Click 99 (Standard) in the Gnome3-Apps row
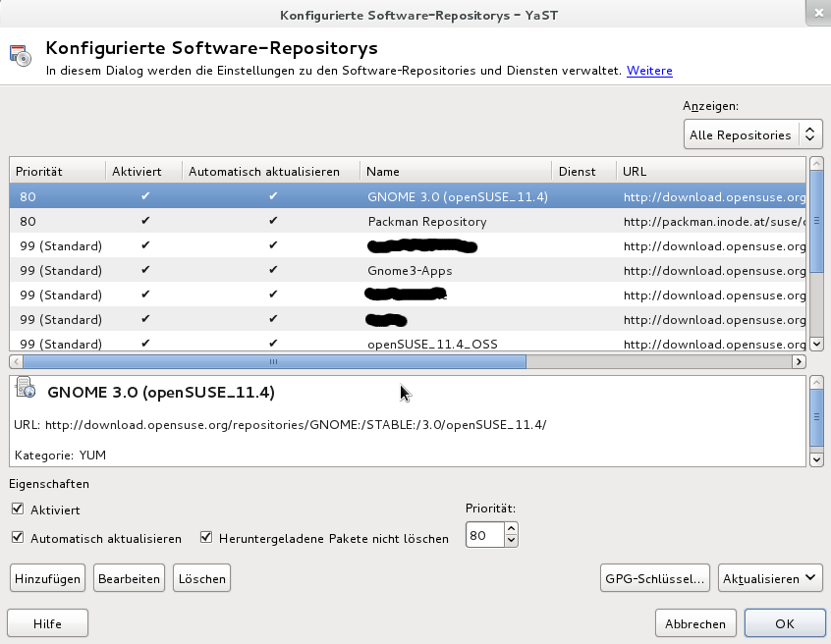831x644 pixels. [61, 271]
